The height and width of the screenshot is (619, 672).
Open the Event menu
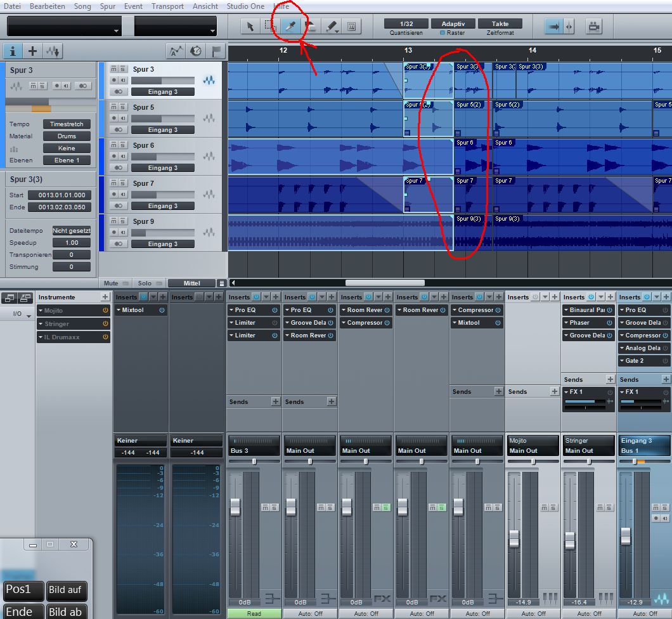(133, 6)
